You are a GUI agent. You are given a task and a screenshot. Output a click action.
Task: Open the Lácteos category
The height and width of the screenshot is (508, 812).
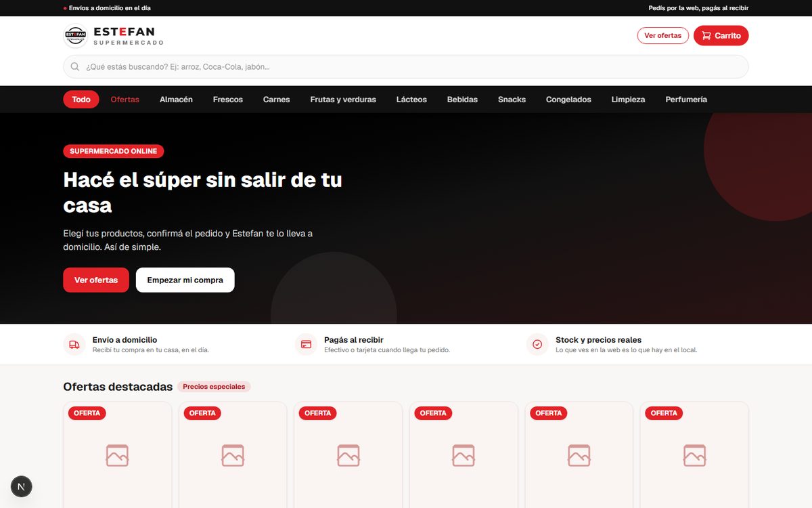coord(411,100)
